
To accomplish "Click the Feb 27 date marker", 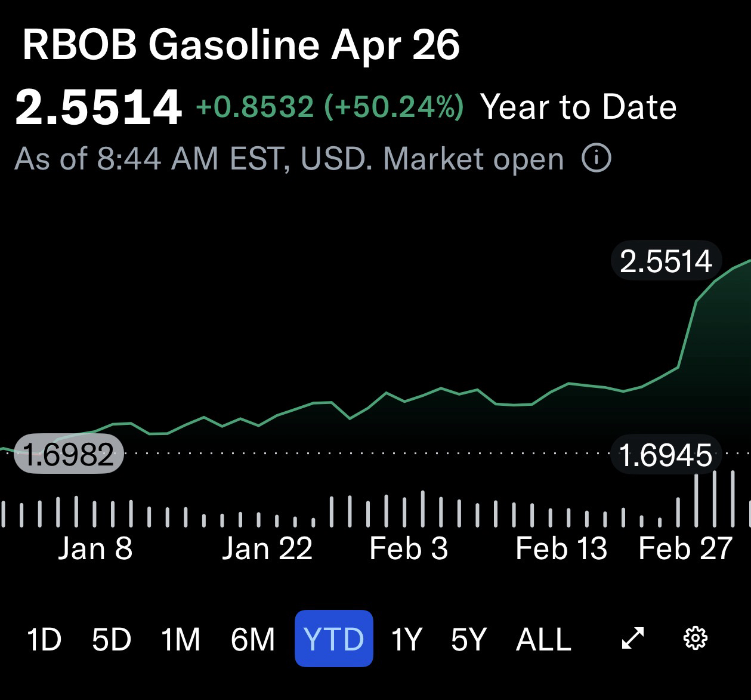I will [685, 548].
